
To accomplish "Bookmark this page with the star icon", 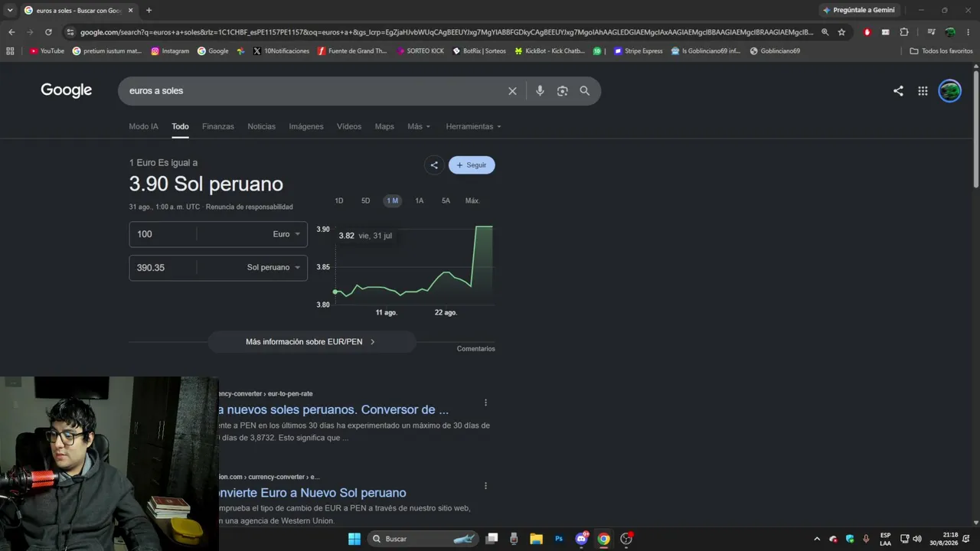I will [841, 32].
